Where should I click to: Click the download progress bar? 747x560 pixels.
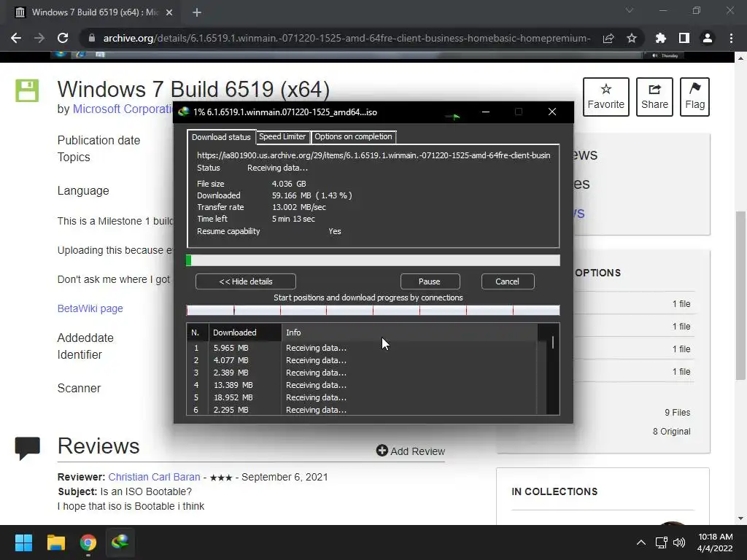pos(373,260)
